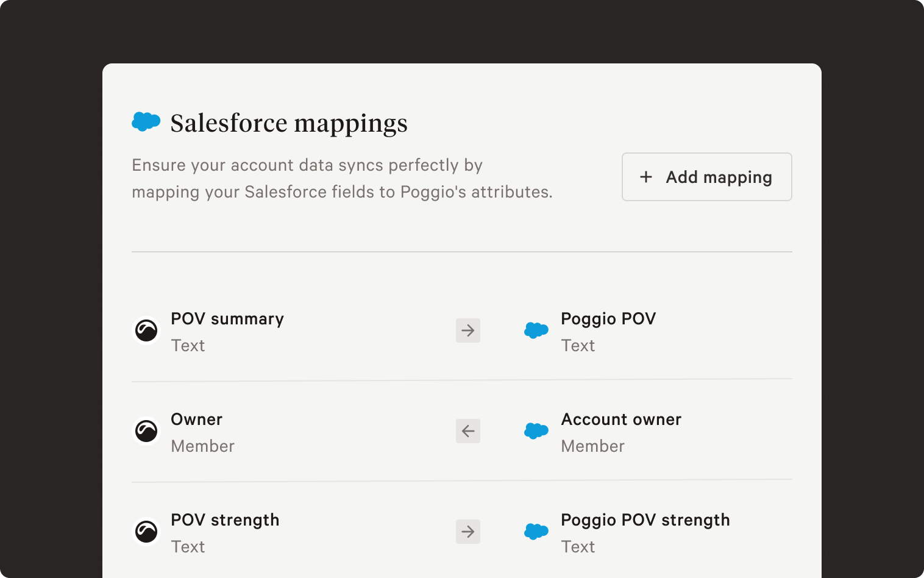Select the Poggio POV strength field label

click(x=645, y=520)
